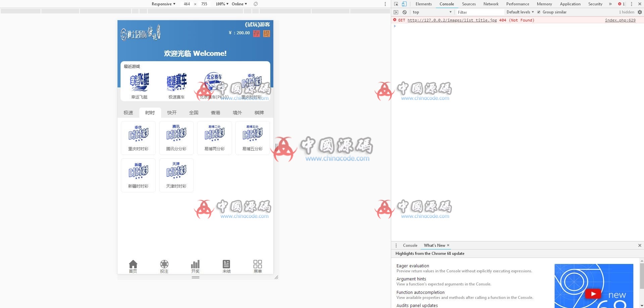Open the 易博五分彩 game card
The width and height of the screenshot is (644, 308).
pos(252,138)
